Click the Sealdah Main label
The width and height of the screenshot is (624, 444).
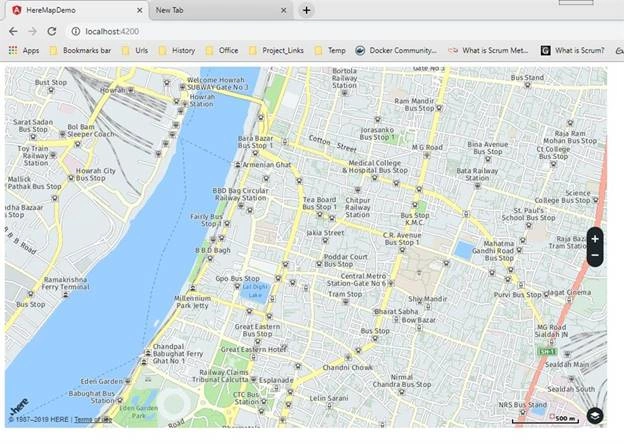tap(567, 364)
